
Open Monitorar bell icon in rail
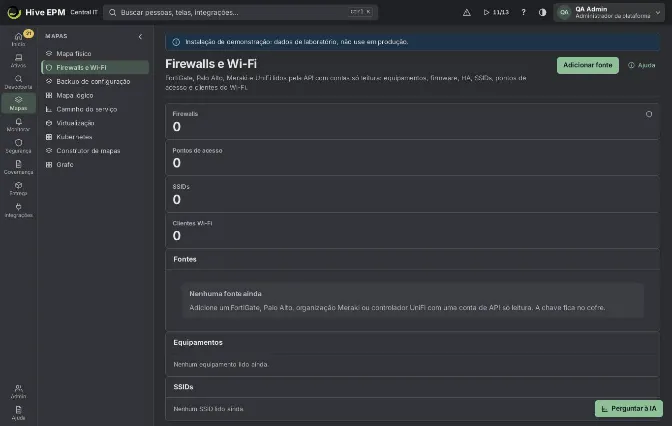click(x=18, y=125)
